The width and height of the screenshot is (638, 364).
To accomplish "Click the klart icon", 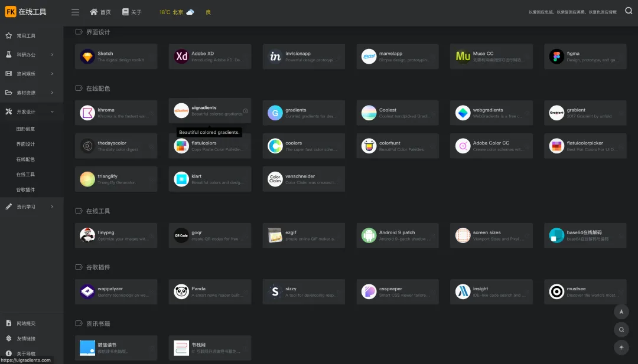I will pos(181,179).
